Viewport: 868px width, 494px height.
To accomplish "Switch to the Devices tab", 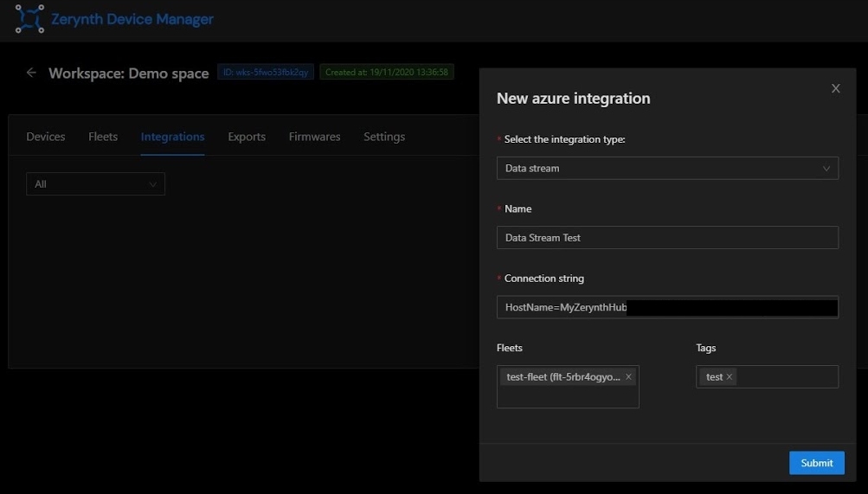I will 46,137.
